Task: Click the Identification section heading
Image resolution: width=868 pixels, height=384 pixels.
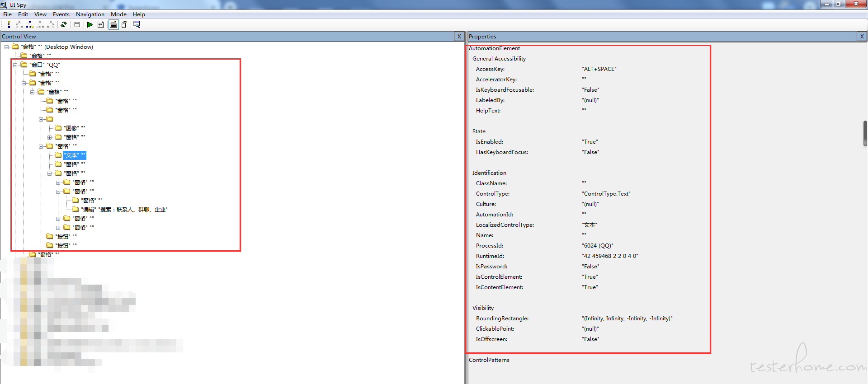Action: pyautogui.click(x=489, y=173)
